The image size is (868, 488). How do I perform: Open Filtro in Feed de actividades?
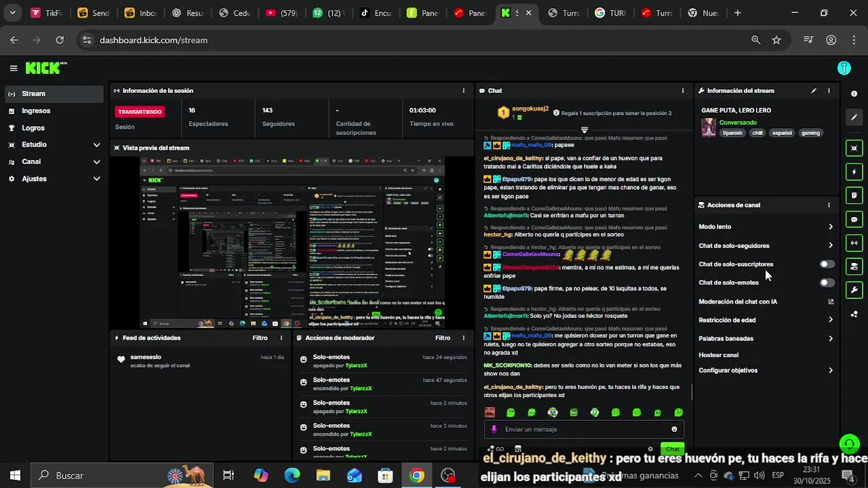point(260,338)
